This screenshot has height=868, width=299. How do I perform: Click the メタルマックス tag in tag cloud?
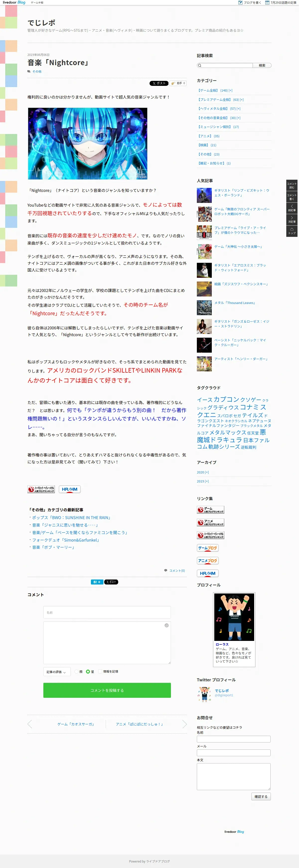[x=228, y=432]
